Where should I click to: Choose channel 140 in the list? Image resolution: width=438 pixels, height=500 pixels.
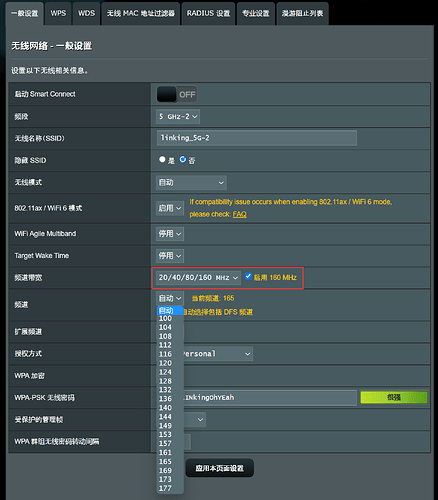[170, 408]
